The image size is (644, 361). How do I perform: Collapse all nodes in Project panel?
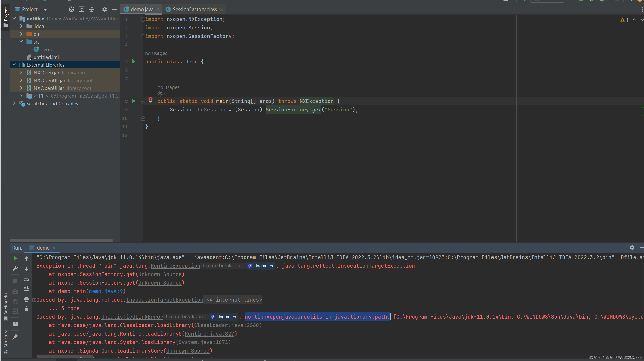(x=92, y=10)
